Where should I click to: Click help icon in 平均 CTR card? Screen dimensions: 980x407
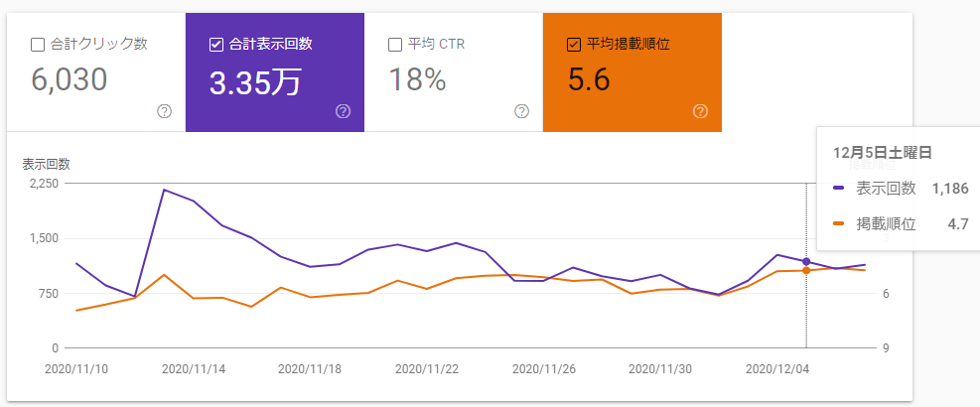(x=522, y=111)
